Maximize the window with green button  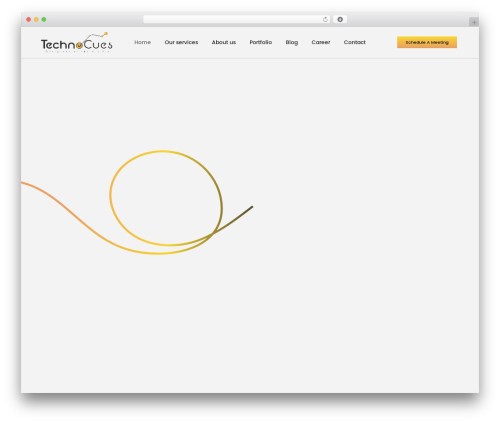[x=44, y=19]
